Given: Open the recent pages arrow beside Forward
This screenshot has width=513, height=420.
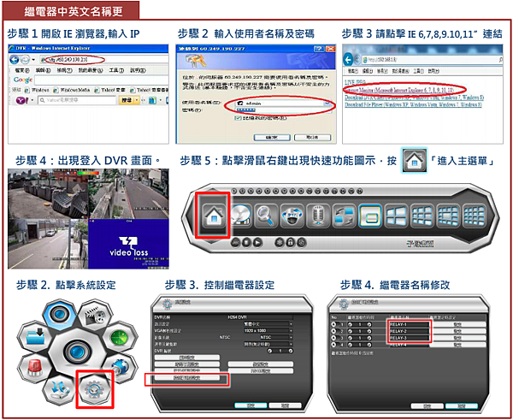Looking at the screenshot, I should (33, 60).
